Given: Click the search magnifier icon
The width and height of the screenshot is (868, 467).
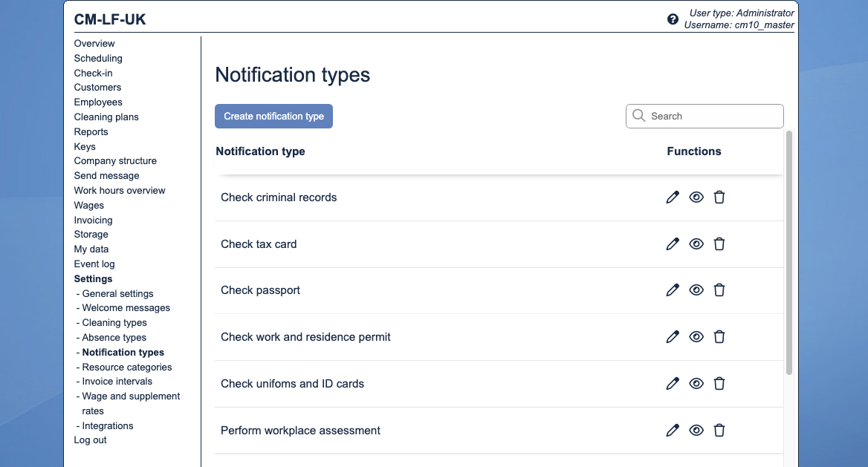Looking at the screenshot, I should click(x=639, y=116).
